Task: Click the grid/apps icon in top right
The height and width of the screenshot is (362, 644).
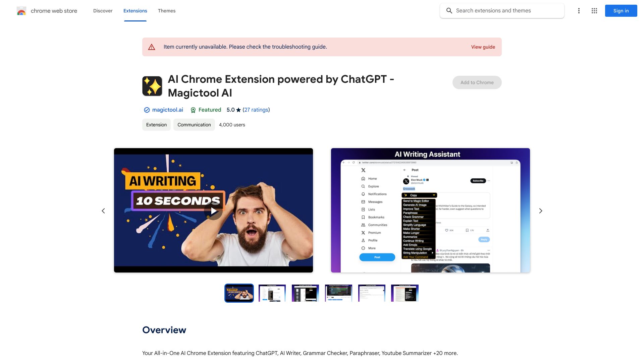Action: [594, 11]
